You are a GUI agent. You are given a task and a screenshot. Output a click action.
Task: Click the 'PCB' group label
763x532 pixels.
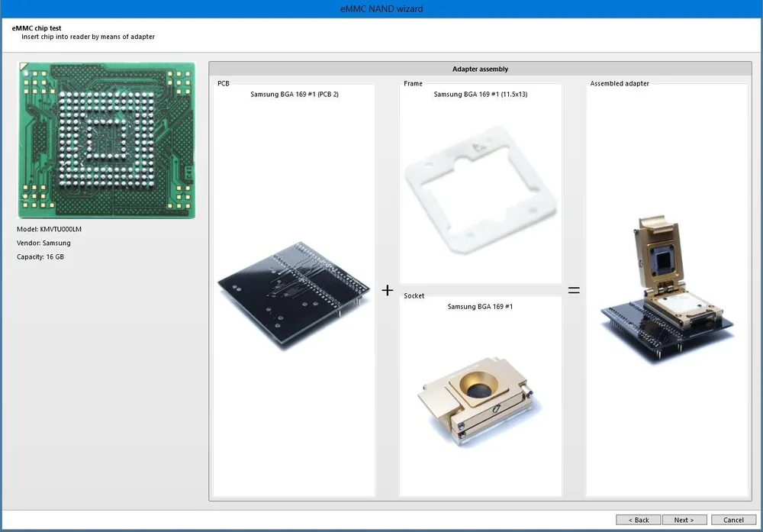[x=224, y=83]
